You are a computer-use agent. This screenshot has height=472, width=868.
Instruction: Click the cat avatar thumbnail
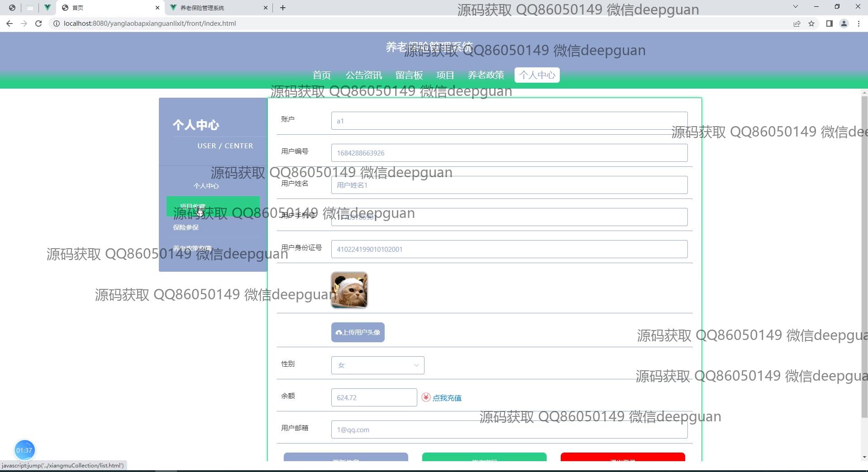pyautogui.click(x=349, y=290)
